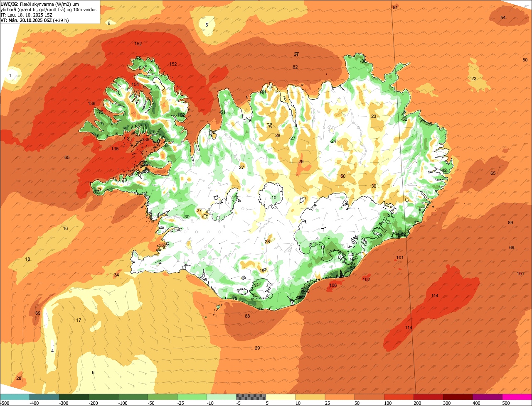Click the legend swatch between -300 and -200

coord(74,397)
